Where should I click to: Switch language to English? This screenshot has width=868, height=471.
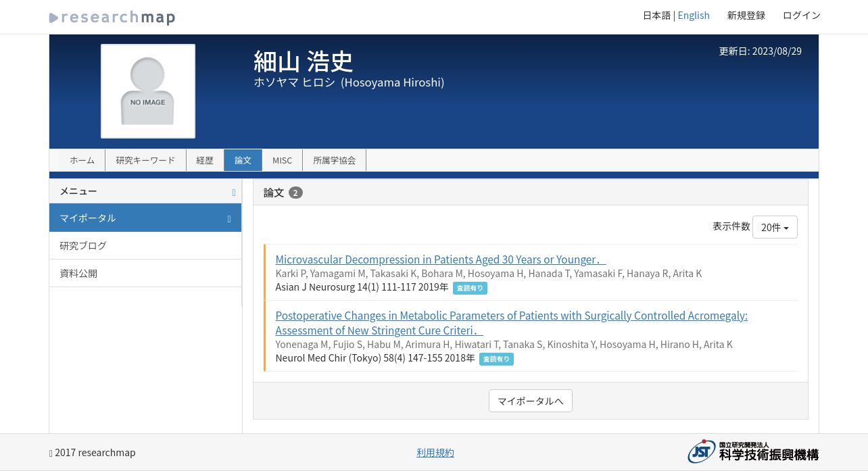click(x=694, y=16)
